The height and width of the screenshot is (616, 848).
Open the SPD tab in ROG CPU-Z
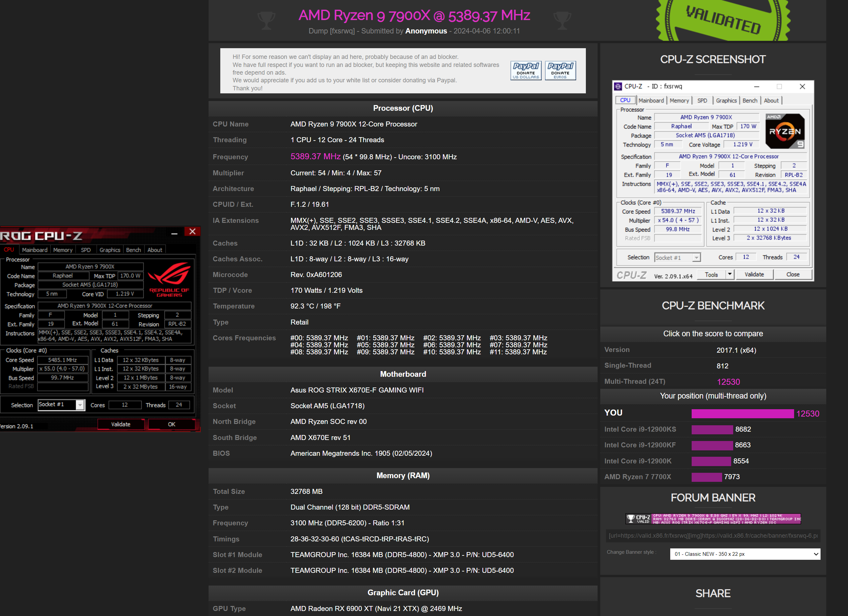(86, 250)
